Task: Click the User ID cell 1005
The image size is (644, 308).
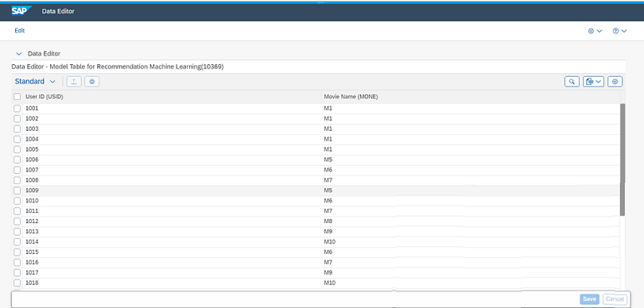Action: click(32, 149)
